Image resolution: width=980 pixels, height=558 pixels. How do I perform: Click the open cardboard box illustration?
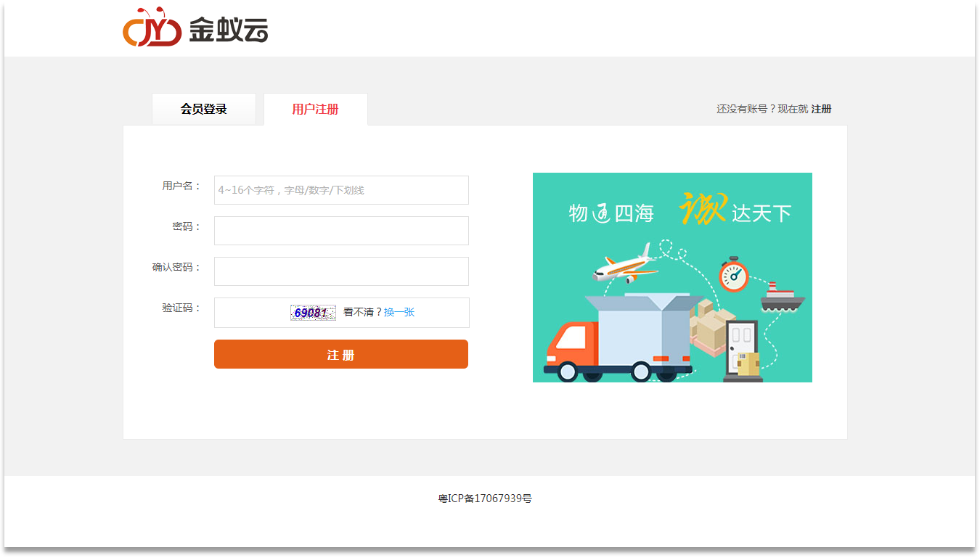[639, 327]
